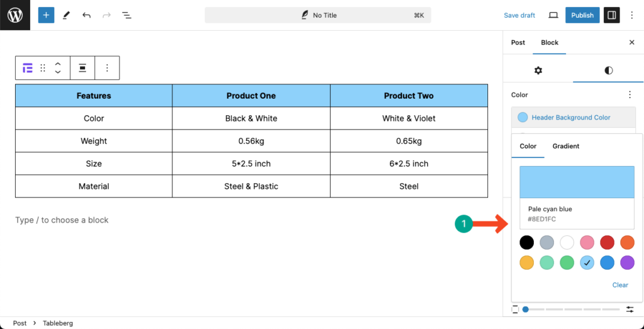Click the Features header cell
This screenshot has height=329, width=644.
94,96
